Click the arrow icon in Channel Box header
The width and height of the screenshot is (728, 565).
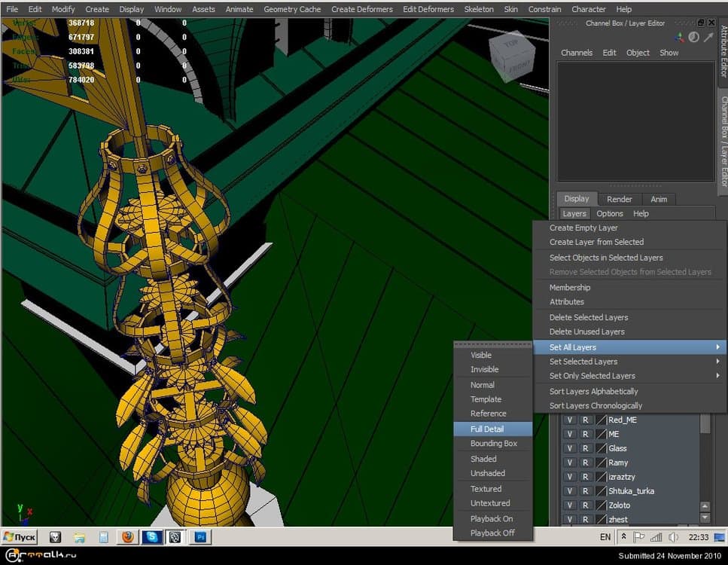point(708,37)
